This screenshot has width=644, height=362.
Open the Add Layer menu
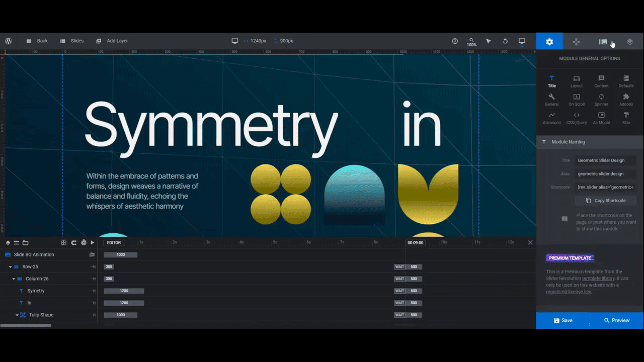112,41
